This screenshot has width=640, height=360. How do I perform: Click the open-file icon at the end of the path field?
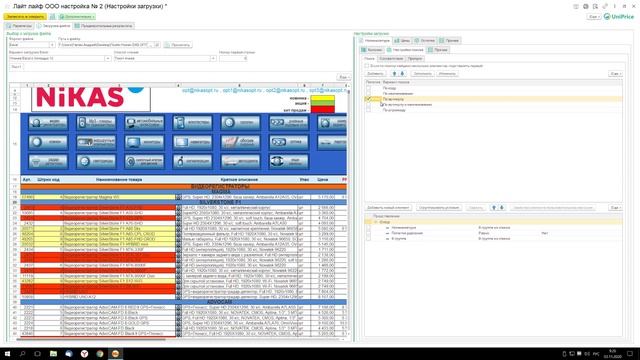pyautogui.click(x=157, y=45)
